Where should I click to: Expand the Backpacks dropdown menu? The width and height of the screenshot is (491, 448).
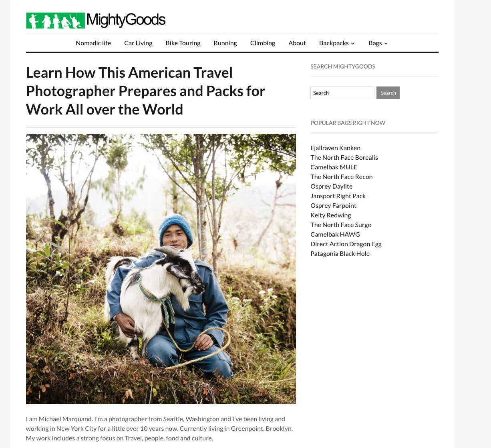pyautogui.click(x=337, y=43)
